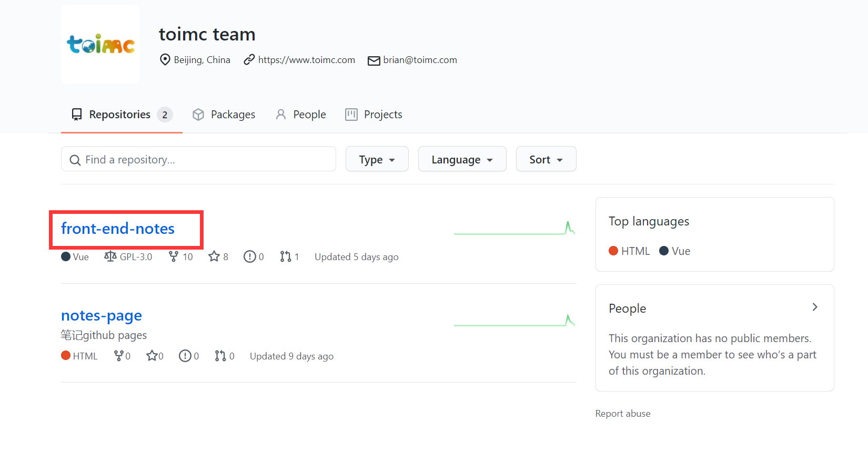Click the fork icon on notes-page row
The height and width of the screenshot is (453, 868).
pyautogui.click(x=119, y=356)
